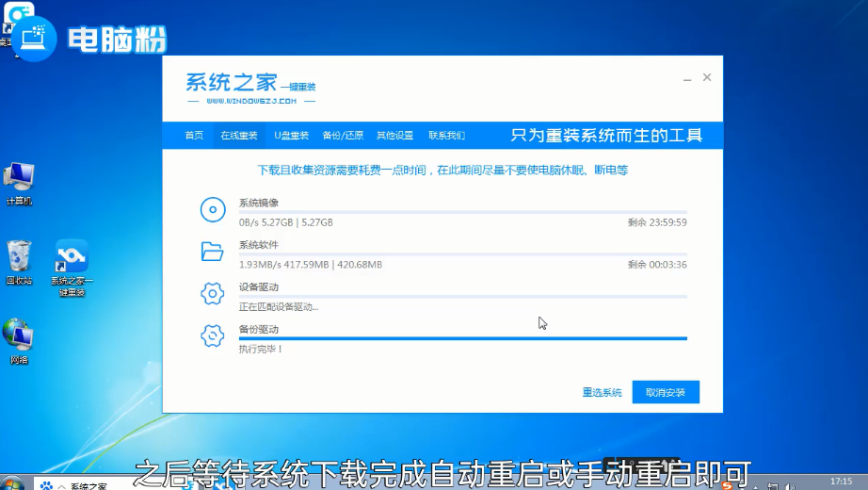This screenshot has height=490, width=868.
Task: Click the 剩余 23:59:59 time text
Action: click(657, 222)
